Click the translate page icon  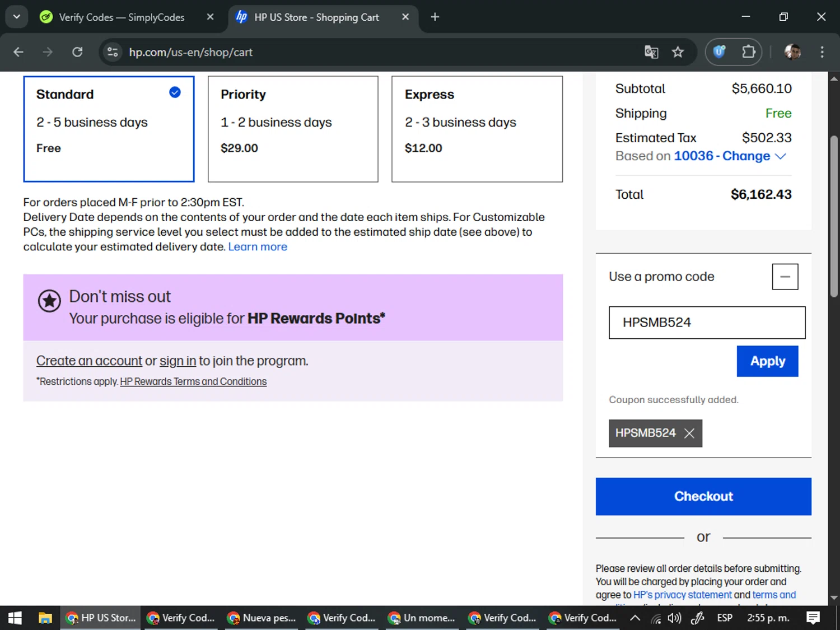coord(651,52)
